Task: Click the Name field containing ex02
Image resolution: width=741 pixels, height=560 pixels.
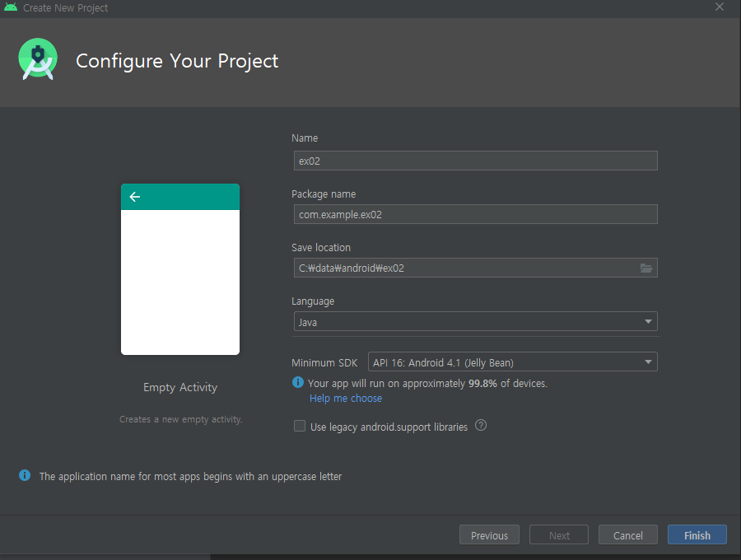Action: click(x=475, y=161)
